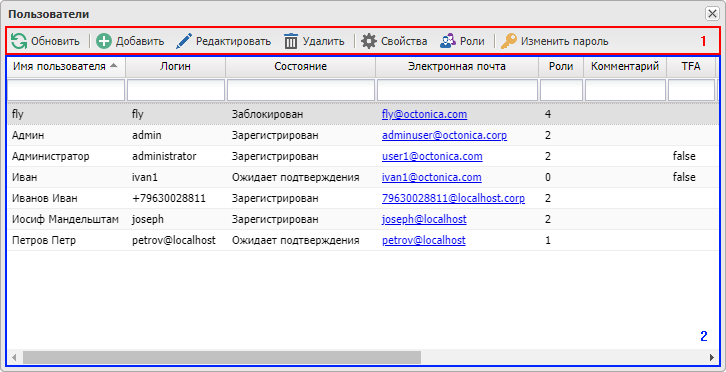The width and height of the screenshot is (726, 372).
Task: Sort by Состояние column header
Action: pos(300,67)
